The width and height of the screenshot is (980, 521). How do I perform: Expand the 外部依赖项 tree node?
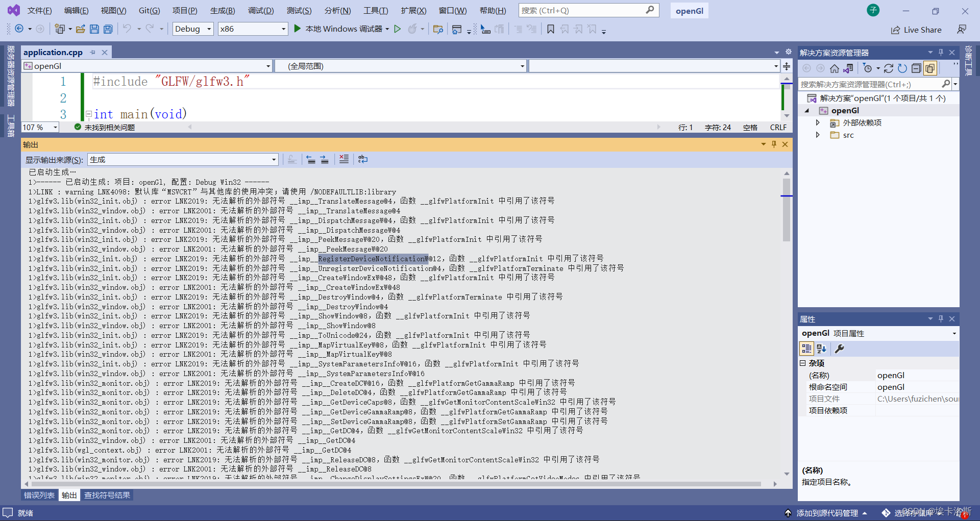818,122
